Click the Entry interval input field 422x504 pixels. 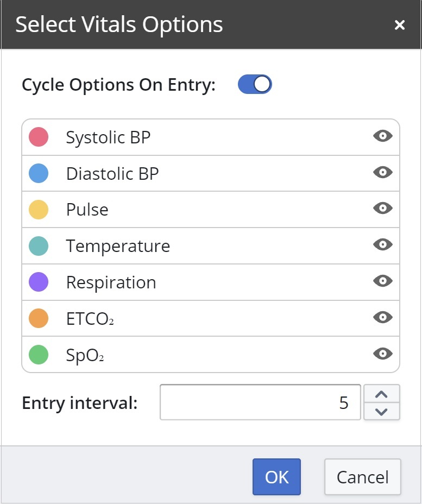(x=260, y=402)
